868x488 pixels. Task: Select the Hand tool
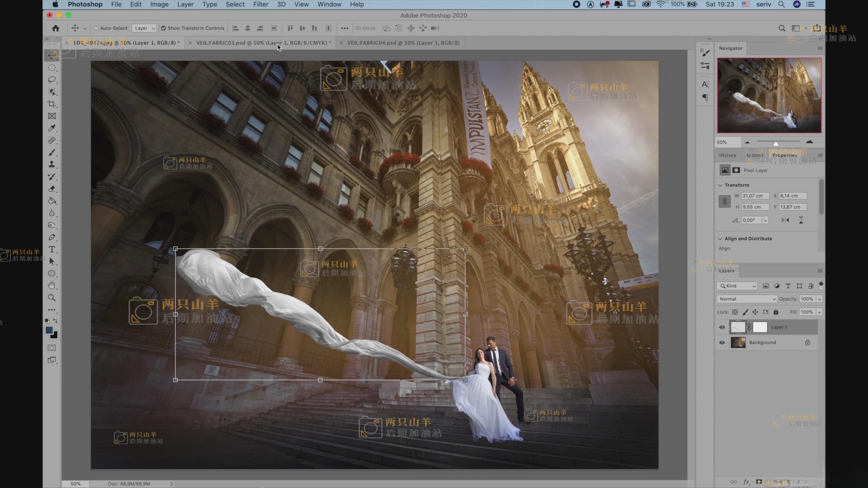[52, 286]
